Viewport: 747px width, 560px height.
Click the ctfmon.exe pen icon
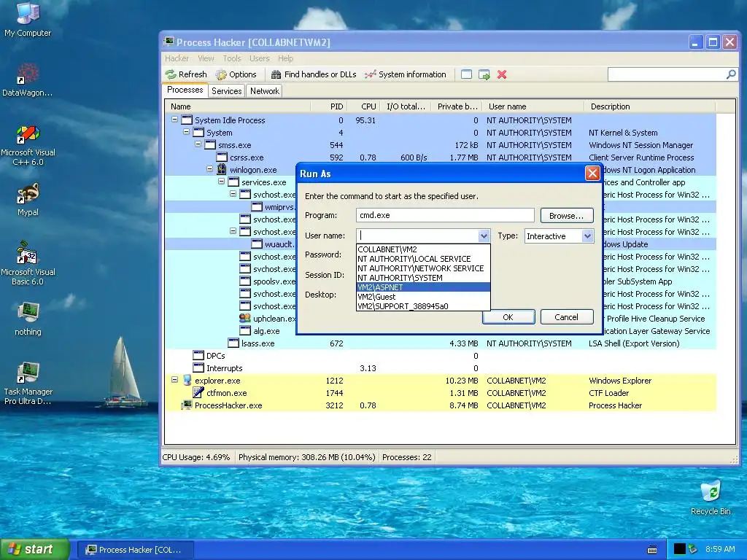(198, 393)
